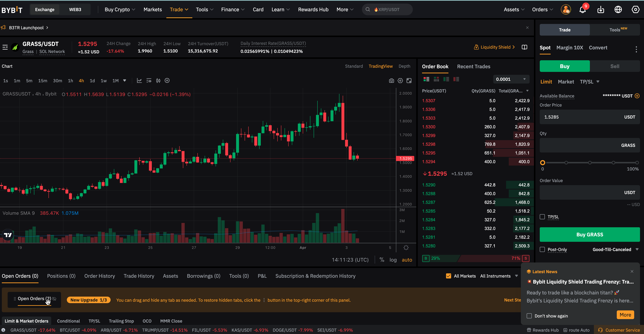This screenshot has height=334, width=644.
Task: Click the quantity slider handle at 0
Action: click(x=542, y=163)
